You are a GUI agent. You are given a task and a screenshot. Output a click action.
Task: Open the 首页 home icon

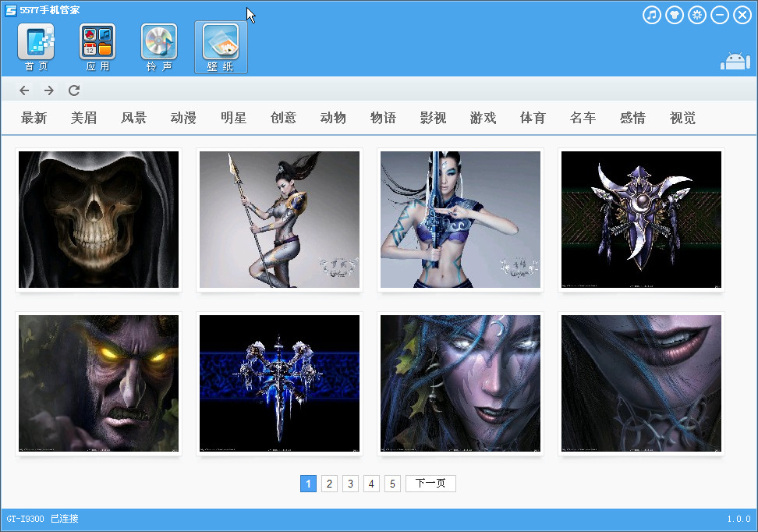(x=36, y=48)
